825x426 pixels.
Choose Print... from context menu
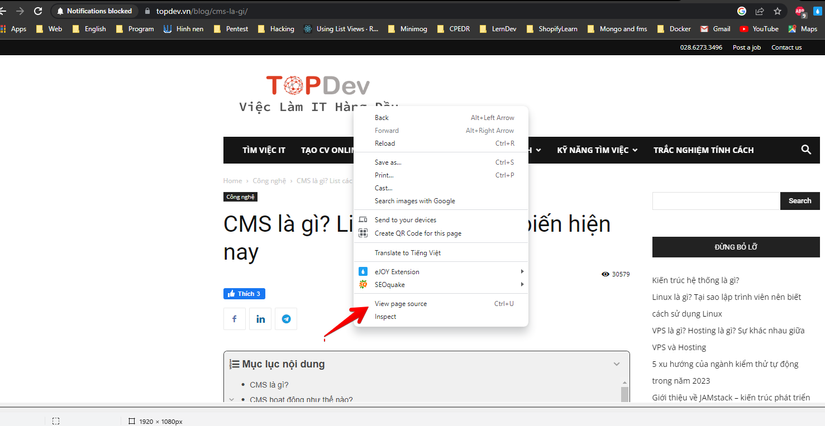click(x=440, y=175)
